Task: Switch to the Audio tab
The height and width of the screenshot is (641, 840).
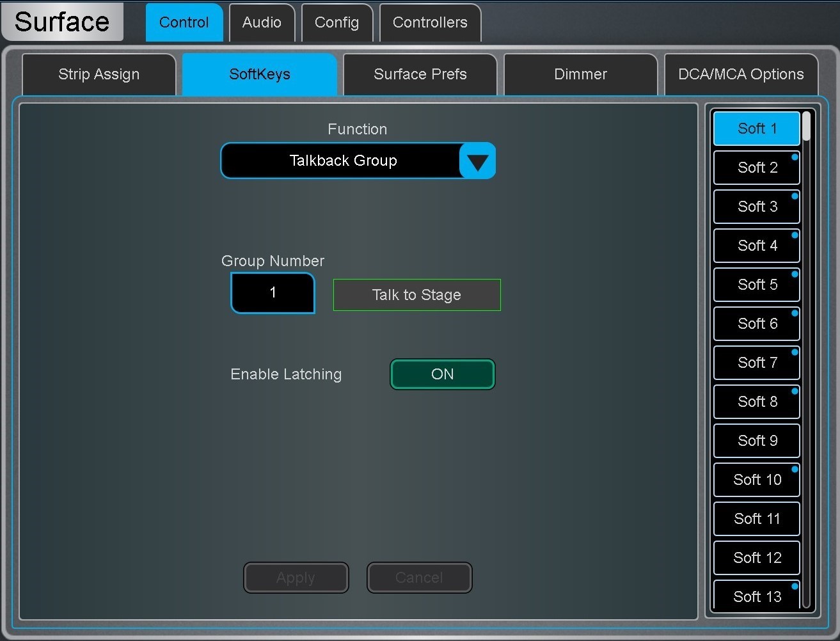Action: coord(262,22)
